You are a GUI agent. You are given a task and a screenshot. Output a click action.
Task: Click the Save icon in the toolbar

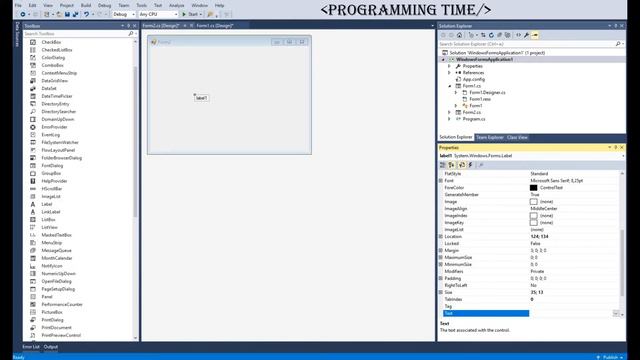[x=67, y=14]
